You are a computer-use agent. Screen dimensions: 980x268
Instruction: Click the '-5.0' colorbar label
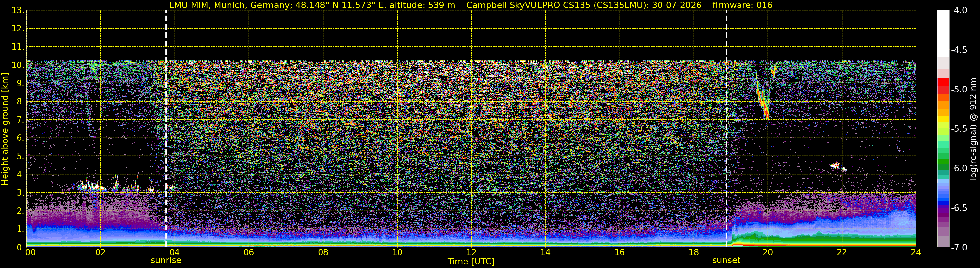click(x=959, y=90)
